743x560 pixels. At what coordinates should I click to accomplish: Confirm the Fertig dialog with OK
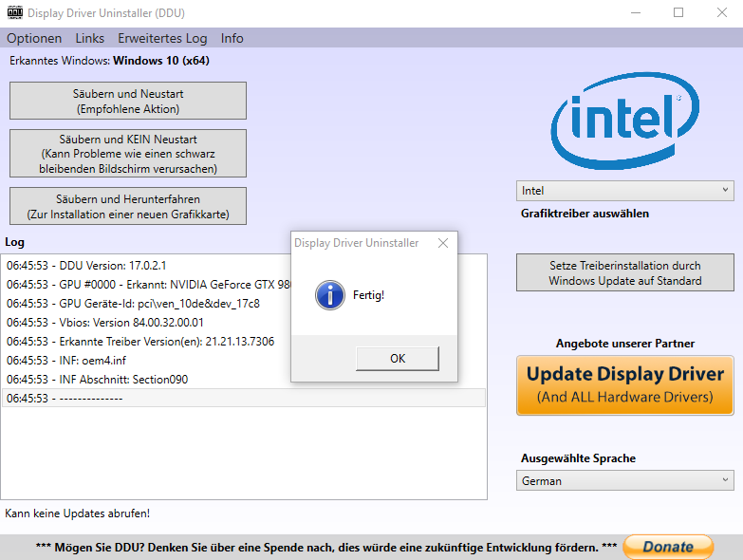click(397, 359)
